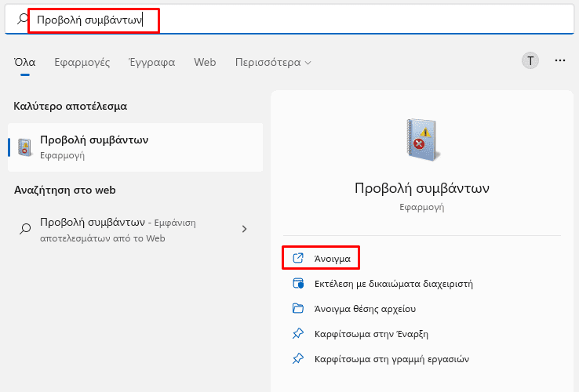This screenshot has width=579, height=392.
Task: Click the open file location folder icon
Action: click(x=297, y=308)
